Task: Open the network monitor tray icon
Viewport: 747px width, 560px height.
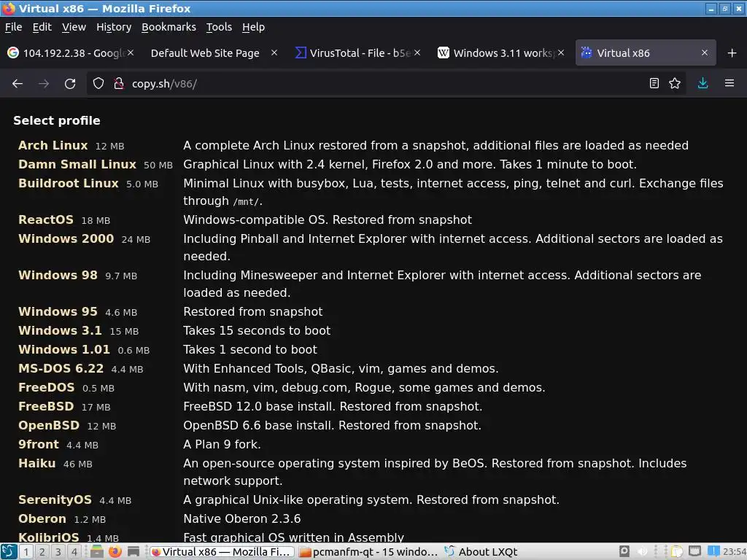Action: 695,551
